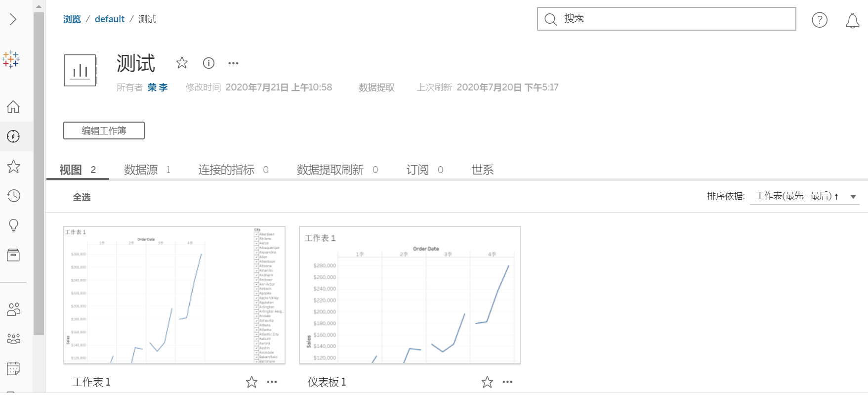
Task: Open more actions for 工作表 1
Action: [272, 382]
